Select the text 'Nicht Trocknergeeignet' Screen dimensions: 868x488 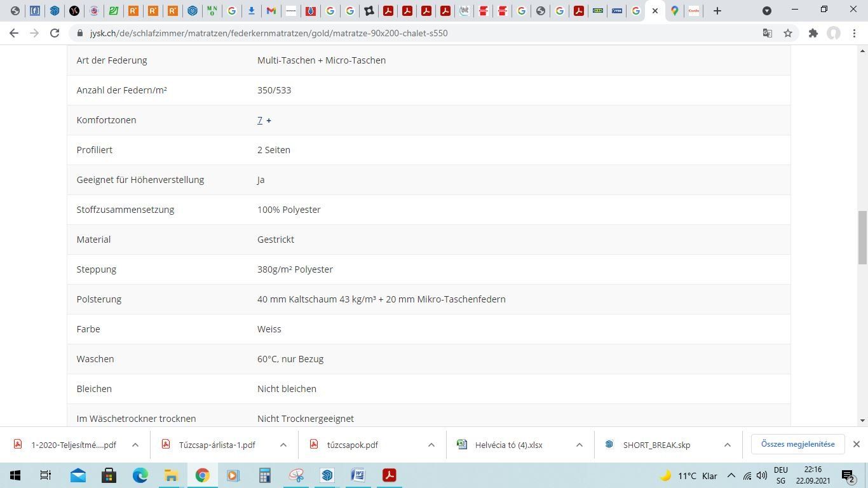click(306, 419)
